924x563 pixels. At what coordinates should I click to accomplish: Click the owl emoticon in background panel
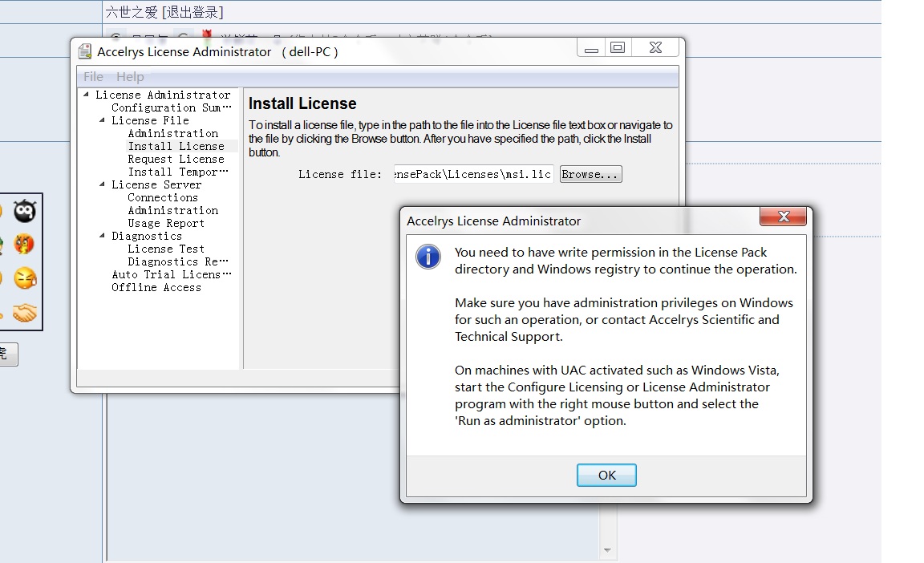tap(25, 211)
